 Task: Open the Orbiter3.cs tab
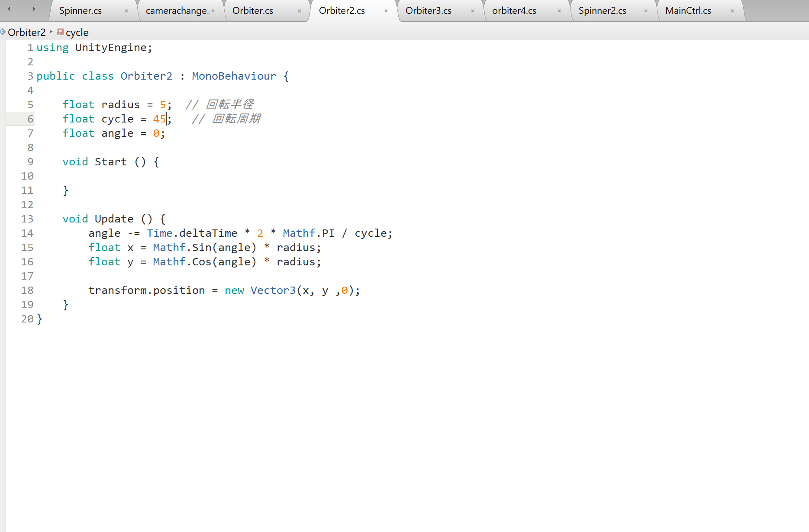[x=429, y=11]
